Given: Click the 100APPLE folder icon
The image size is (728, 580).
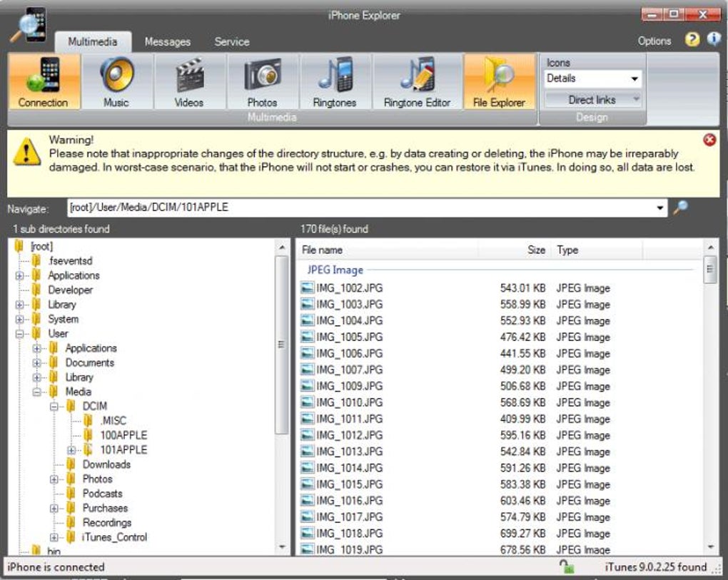Looking at the screenshot, I should click(88, 434).
